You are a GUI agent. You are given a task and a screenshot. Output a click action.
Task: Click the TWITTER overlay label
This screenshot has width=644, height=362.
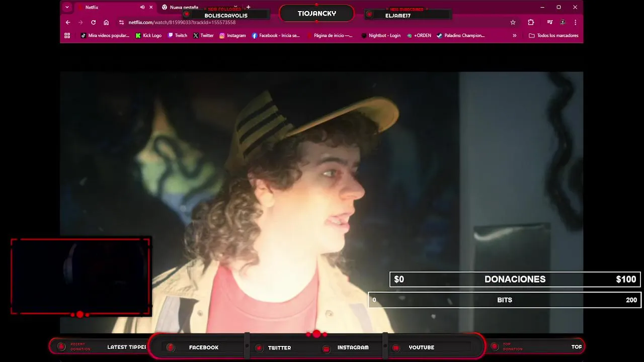(279, 347)
